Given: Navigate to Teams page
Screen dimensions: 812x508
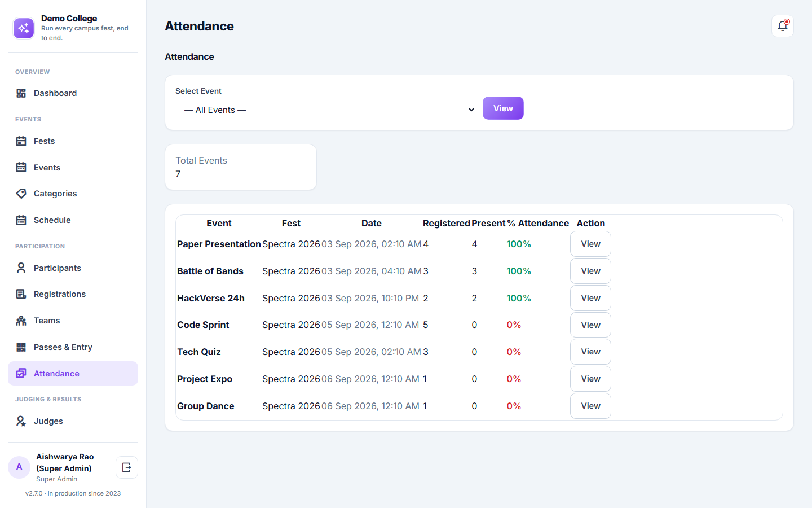Looking at the screenshot, I should 73,321.
